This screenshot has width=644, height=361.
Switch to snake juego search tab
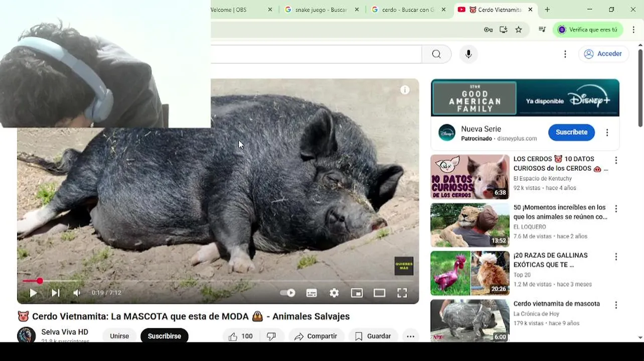click(321, 10)
